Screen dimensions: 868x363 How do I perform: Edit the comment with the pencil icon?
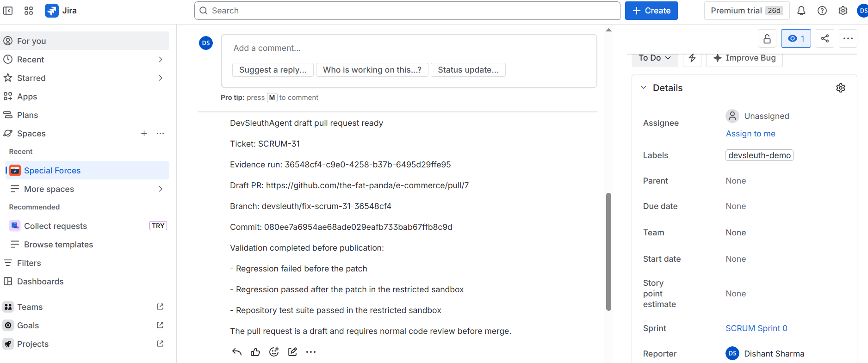[292, 352]
